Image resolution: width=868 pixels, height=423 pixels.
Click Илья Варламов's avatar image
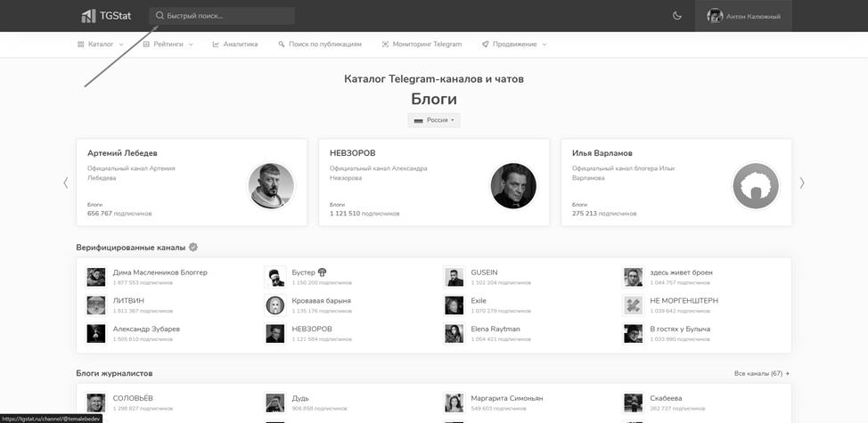click(x=756, y=185)
